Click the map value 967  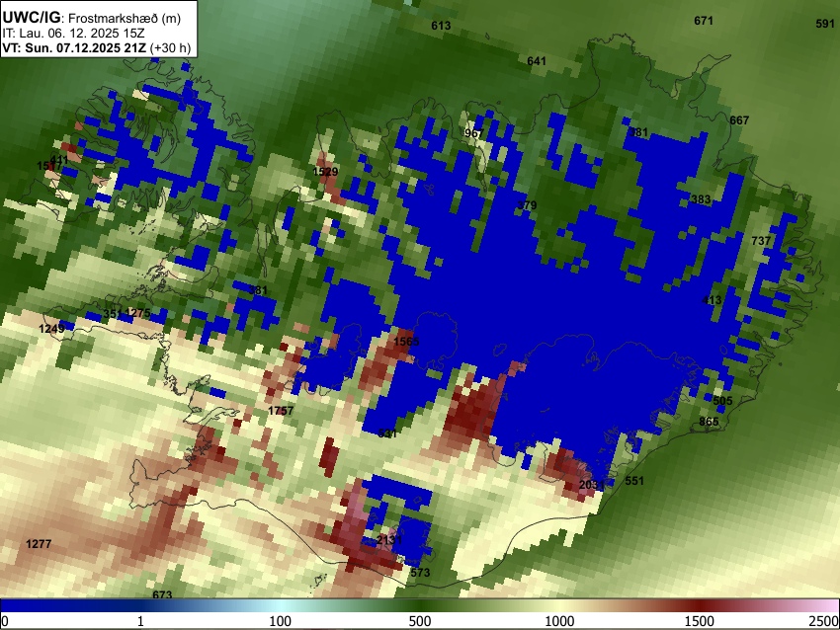coord(474,133)
